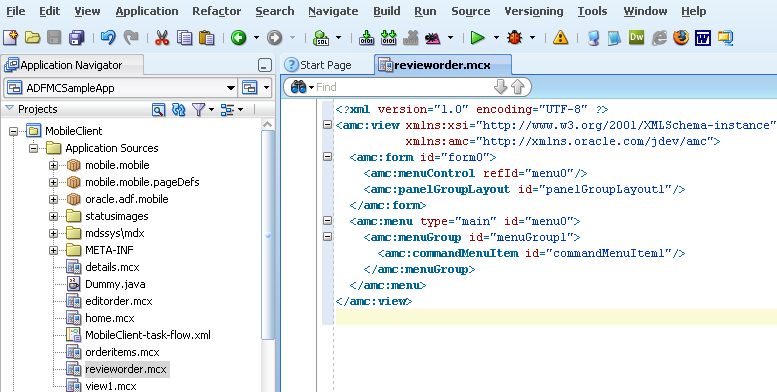
Task: Click the Dreamweaver Dw toolbar icon
Action: [x=636, y=38]
